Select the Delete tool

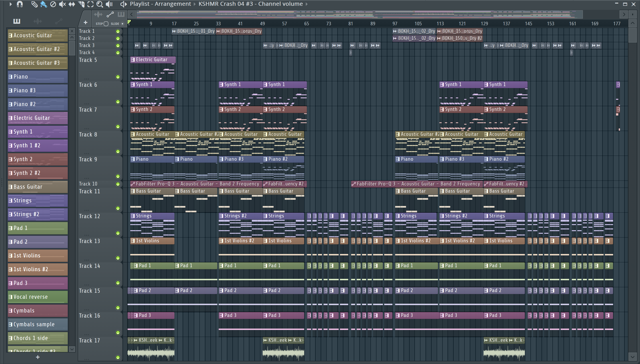53,4
